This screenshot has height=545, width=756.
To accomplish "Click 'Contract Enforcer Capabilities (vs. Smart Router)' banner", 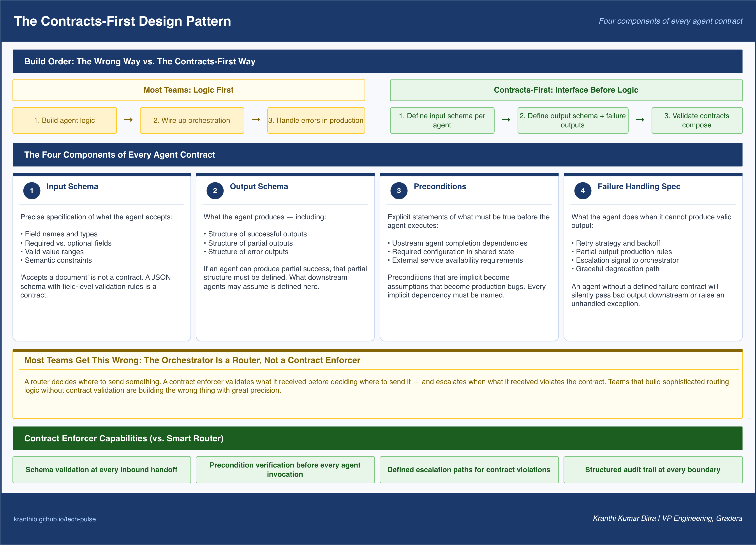I will [x=377, y=438].
